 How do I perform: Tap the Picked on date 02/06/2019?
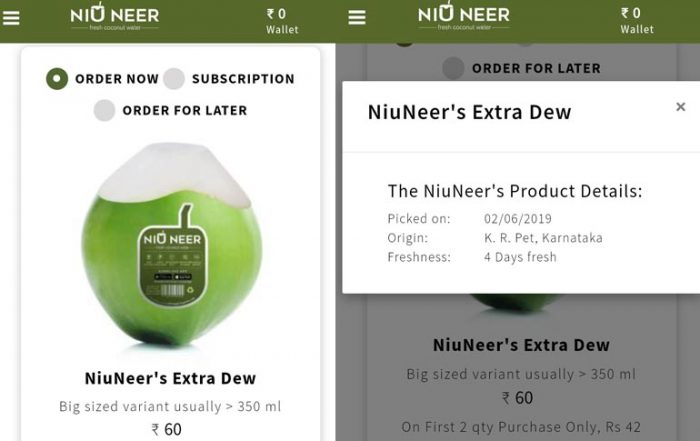[x=518, y=219]
